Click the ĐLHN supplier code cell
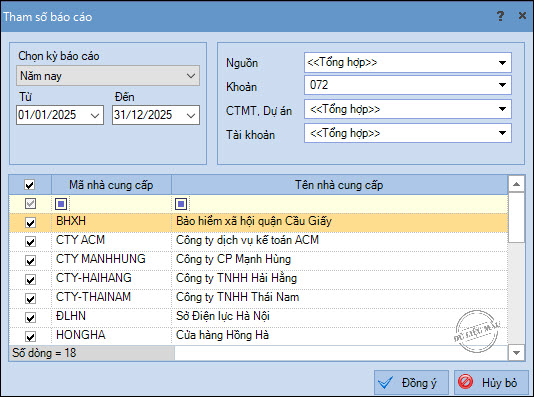534x397 pixels. pyautogui.click(x=111, y=318)
